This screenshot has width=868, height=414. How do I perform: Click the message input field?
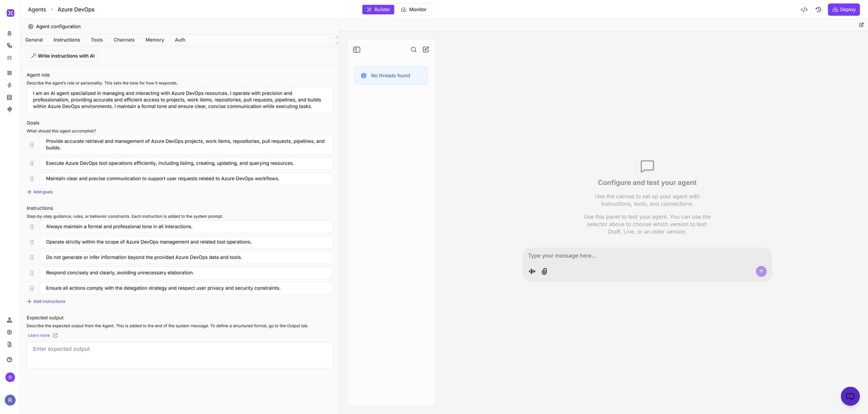(608, 256)
